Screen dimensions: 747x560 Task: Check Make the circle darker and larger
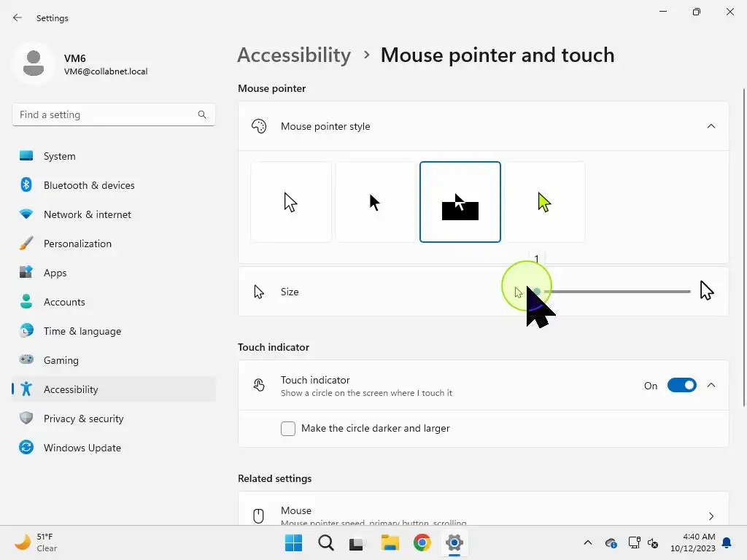point(287,429)
